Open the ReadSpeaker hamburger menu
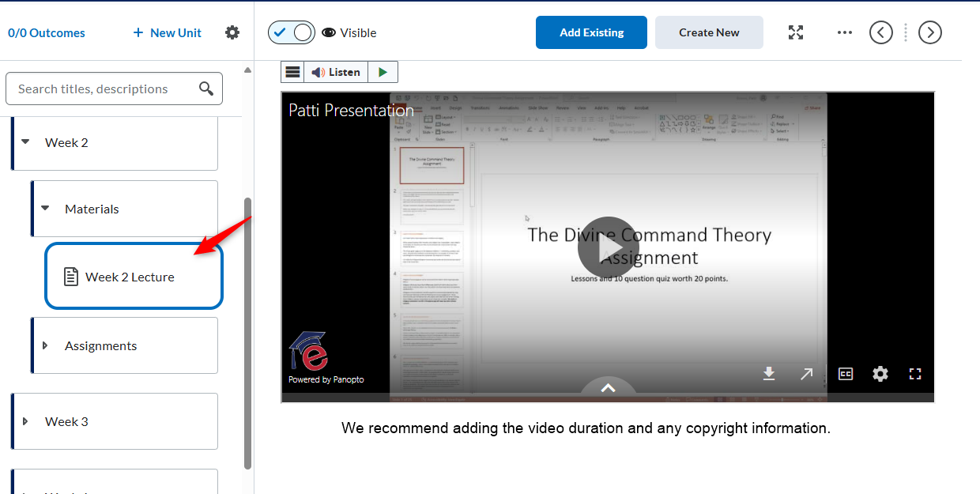This screenshot has height=494, width=980. 292,72
